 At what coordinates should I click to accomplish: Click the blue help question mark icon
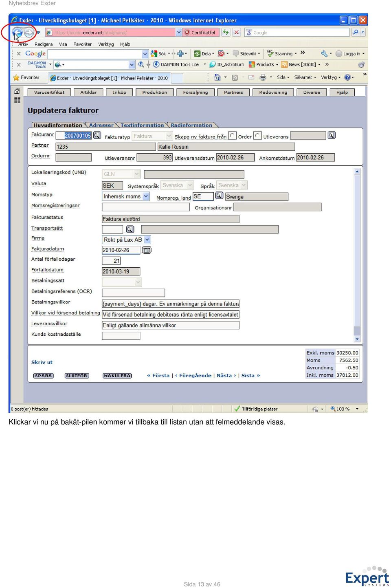[347, 77]
